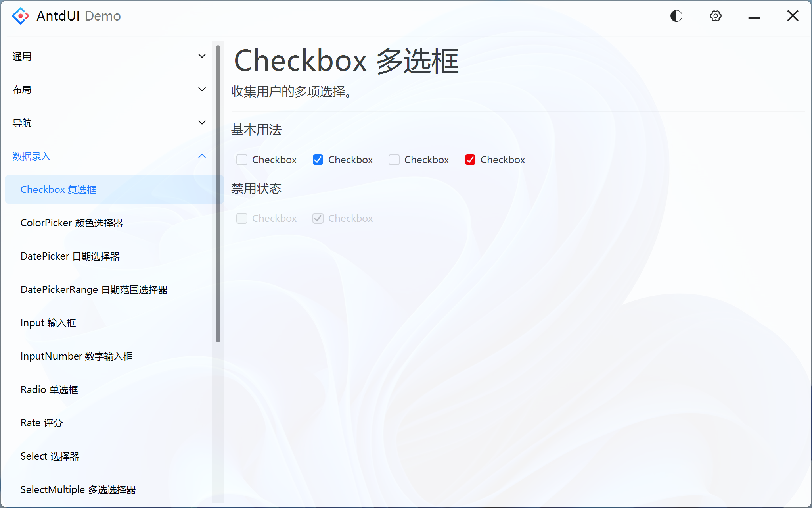Image resolution: width=812 pixels, height=508 pixels.
Task: Click the disabled checked Checkbox in 禁用状态
Action: [x=318, y=218]
